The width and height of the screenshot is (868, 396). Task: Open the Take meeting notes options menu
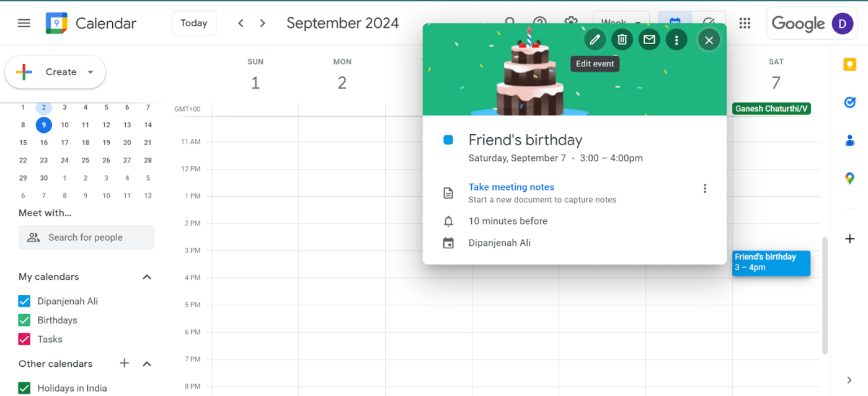point(704,189)
